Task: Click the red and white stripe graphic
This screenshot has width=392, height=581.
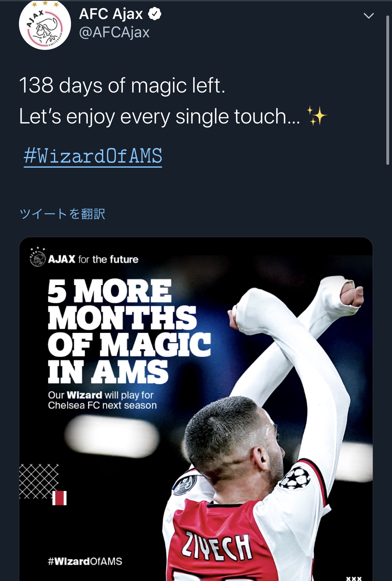Action: click(59, 498)
